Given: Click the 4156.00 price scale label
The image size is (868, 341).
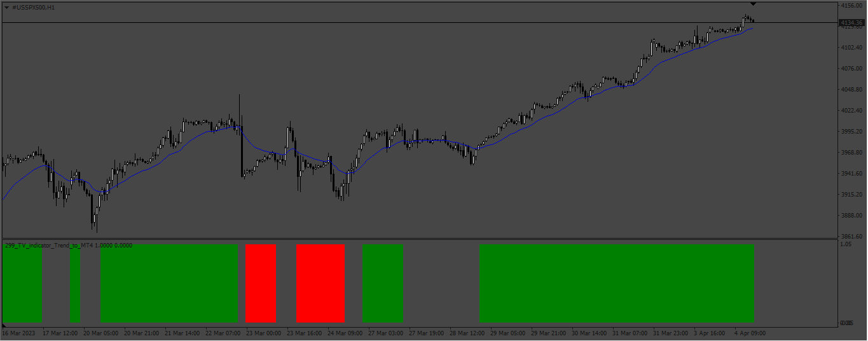Looking at the screenshot, I should tap(851, 6).
